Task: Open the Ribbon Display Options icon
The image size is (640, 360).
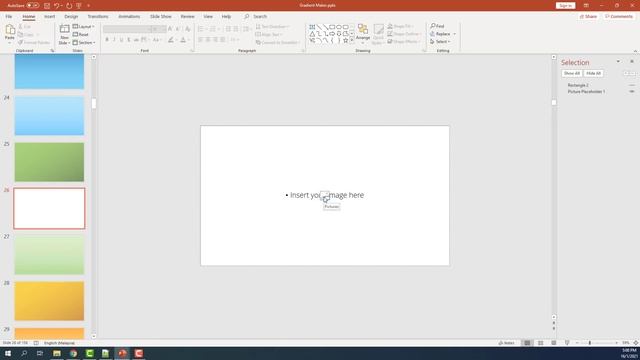Action: pyautogui.click(x=586, y=6)
